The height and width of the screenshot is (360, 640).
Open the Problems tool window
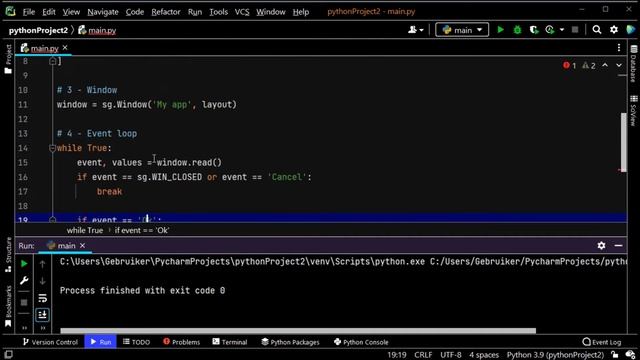[x=182, y=342]
